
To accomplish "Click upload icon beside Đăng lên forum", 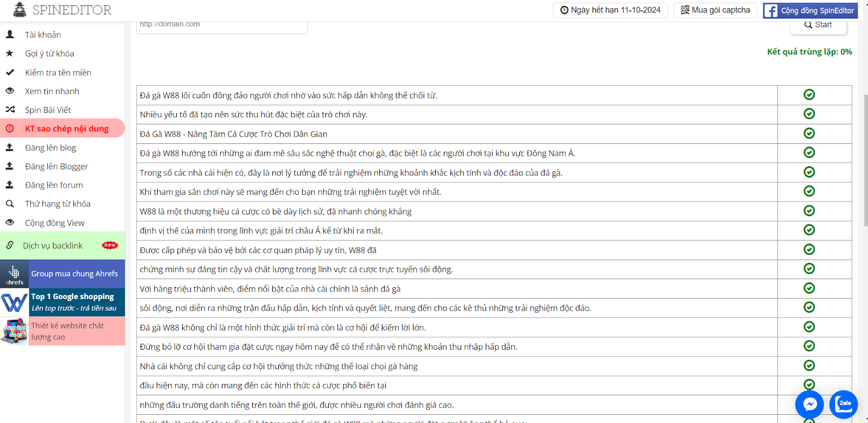I will point(10,185).
